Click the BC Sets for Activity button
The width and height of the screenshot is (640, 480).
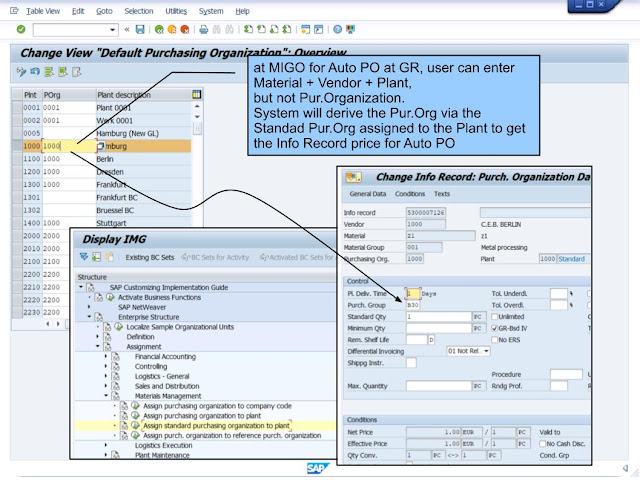coord(216,257)
